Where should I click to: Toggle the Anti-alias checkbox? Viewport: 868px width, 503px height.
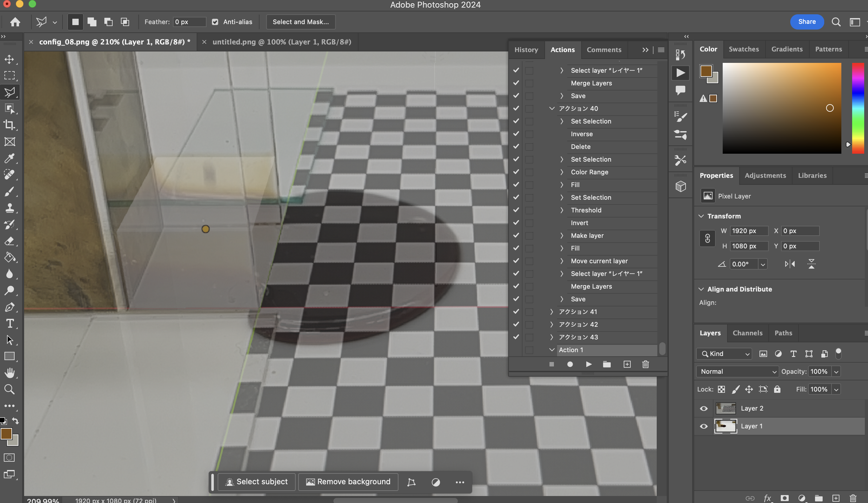point(215,22)
